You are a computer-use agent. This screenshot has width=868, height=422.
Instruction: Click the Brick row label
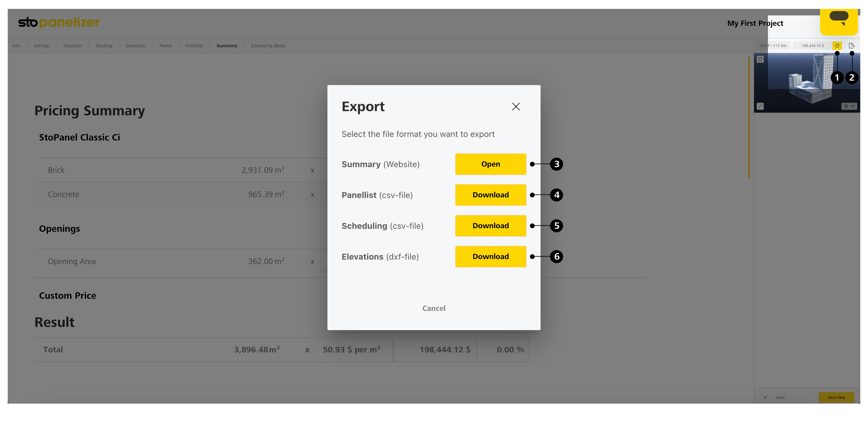click(x=56, y=170)
